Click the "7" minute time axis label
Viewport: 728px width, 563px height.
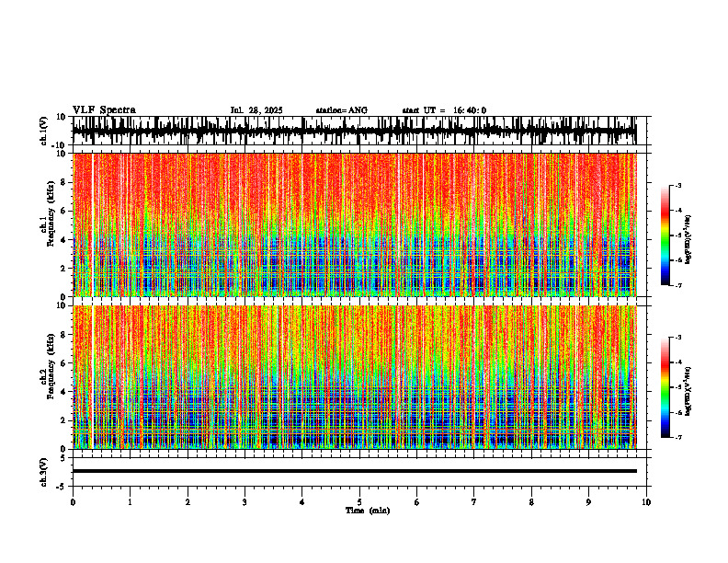coord(474,502)
